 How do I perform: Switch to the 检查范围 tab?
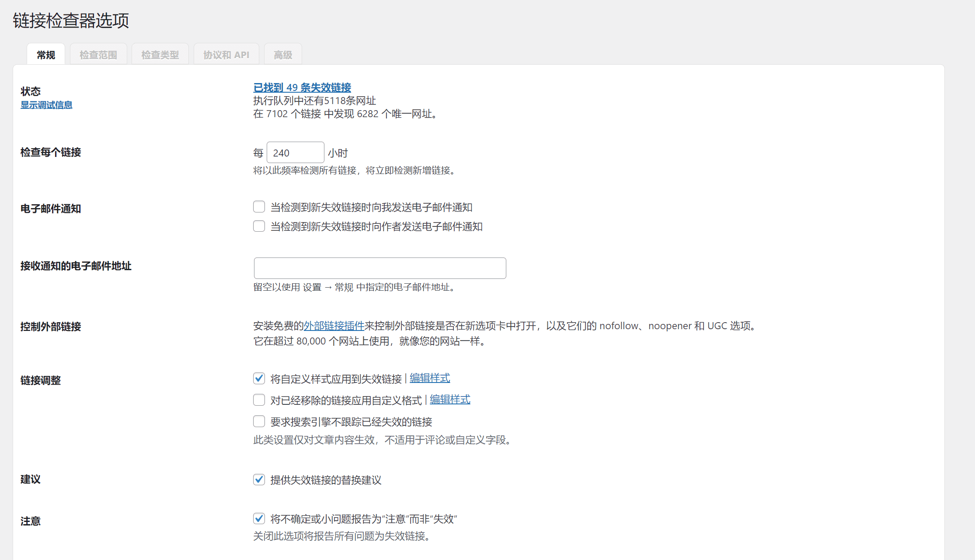(x=98, y=54)
